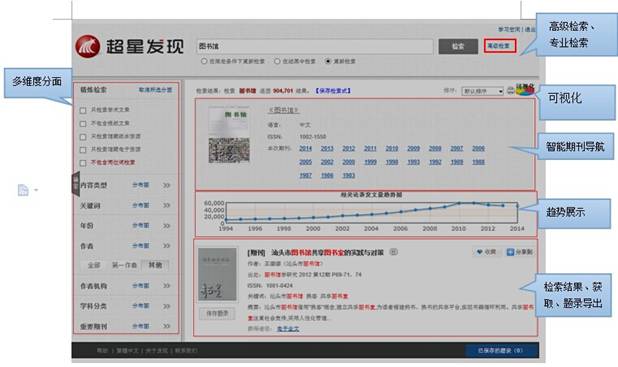The width and height of the screenshot is (618, 367).
Task: Click the dark 检索 search button
Action: tap(458, 47)
